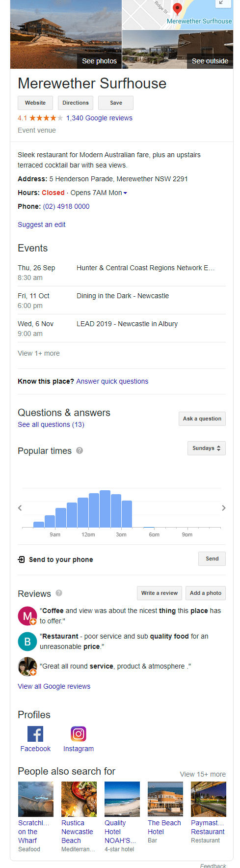Click address 5 Henderson Parade text
The width and height of the screenshot is (240, 868).
coord(118,179)
